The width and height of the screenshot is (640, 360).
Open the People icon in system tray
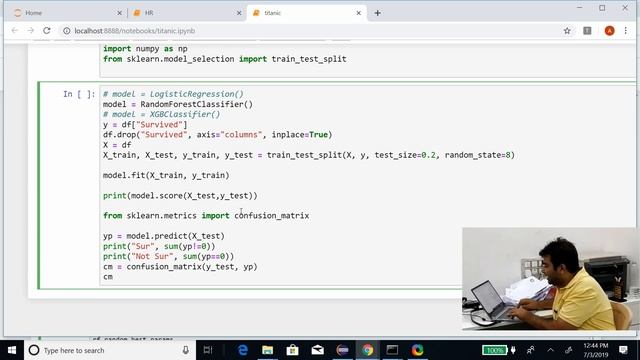(531, 350)
